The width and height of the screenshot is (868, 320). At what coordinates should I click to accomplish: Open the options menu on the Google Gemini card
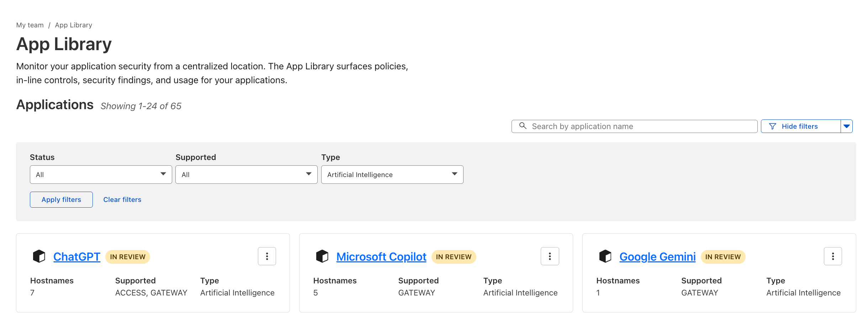coord(833,256)
